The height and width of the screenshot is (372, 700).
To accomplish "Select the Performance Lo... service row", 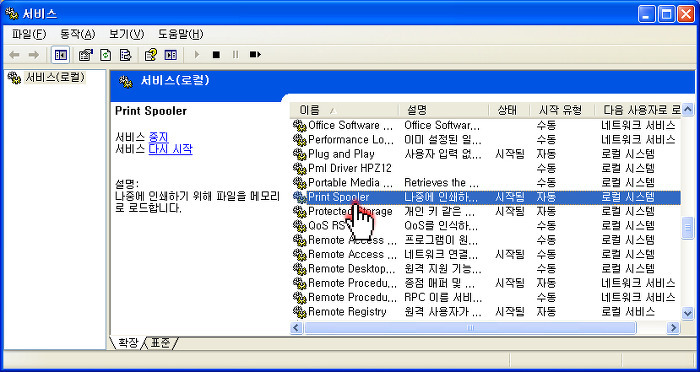I will tap(486, 140).
